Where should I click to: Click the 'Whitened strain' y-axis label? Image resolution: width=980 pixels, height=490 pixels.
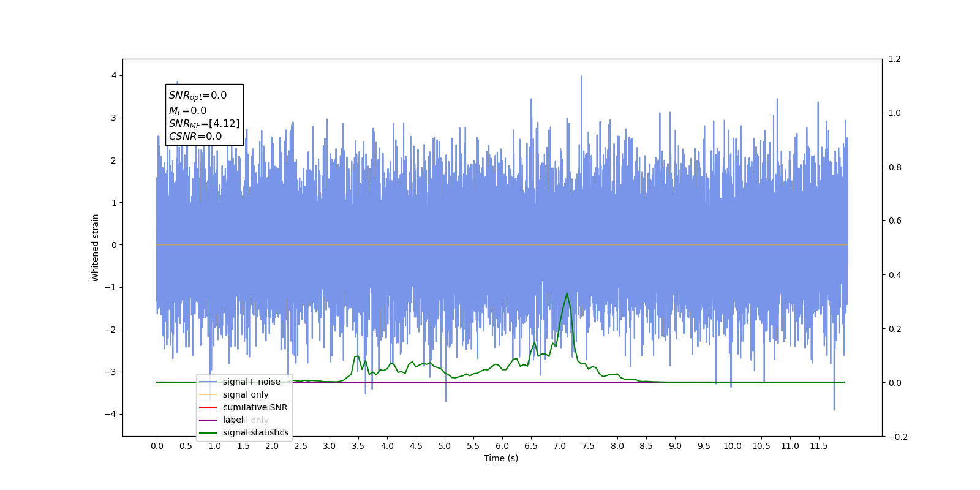tap(96, 247)
